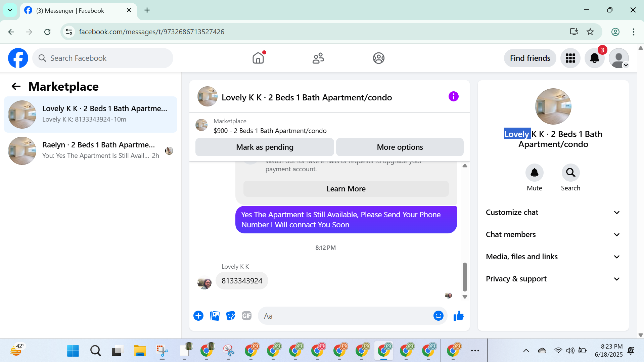This screenshot has width=644, height=362.
Task: Click the browser forward arrow
Action: point(29,32)
